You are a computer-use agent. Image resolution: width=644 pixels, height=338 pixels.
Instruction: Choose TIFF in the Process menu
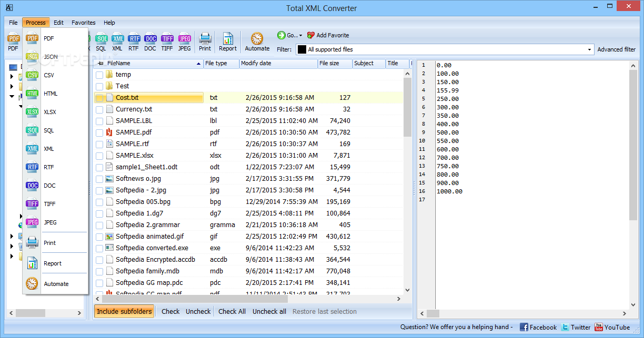(55, 204)
